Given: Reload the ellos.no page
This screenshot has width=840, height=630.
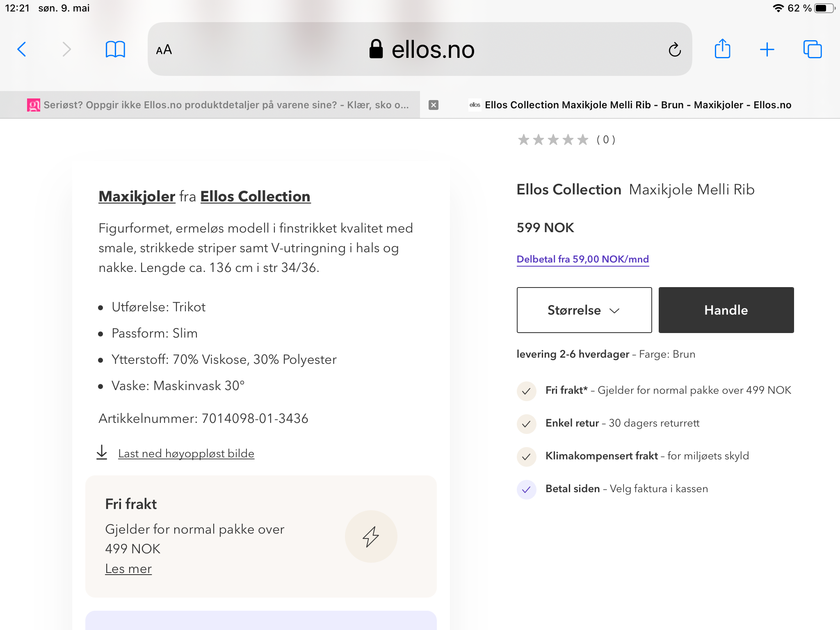Looking at the screenshot, I should click(x=674, y=50).
